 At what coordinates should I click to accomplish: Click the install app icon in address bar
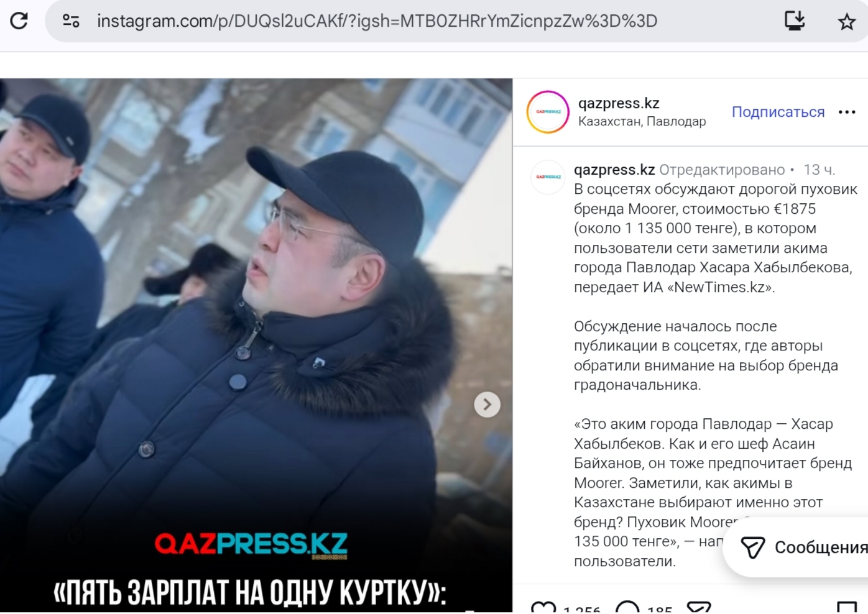pos(795,21)
